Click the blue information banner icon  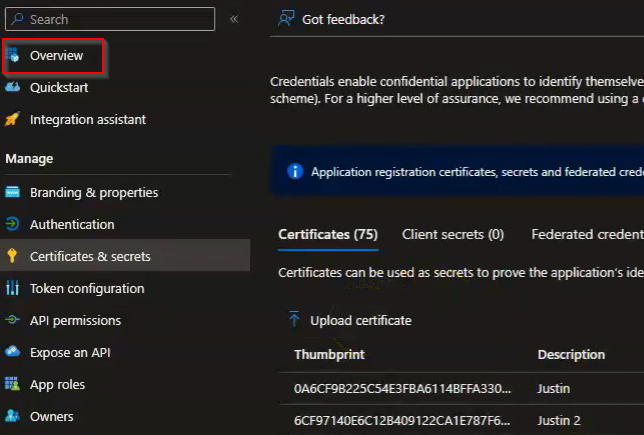295,171
